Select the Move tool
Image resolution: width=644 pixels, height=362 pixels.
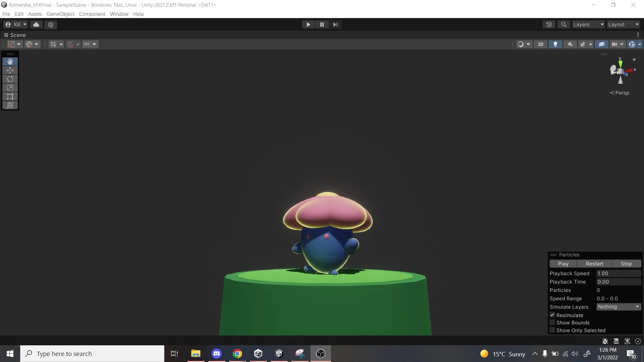[x=10, y=70]
